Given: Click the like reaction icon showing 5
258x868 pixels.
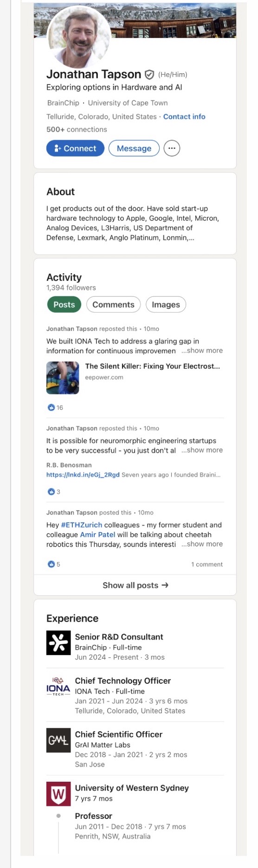Looking at the screenshot, I should [x=52, y=564].
